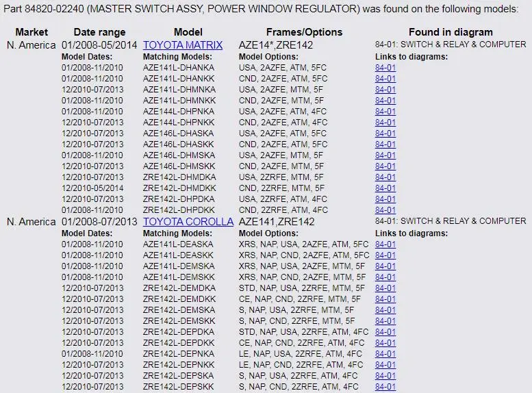The width and height of the screenshot is (532, 393).
Task: Open diagram 84-01 for ZRE142L-DHPDKK
Action: pyautogui.click(x=385, y=210)
